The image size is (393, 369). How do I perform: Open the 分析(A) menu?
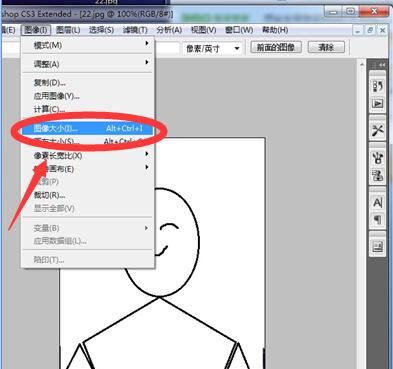point(169,30)
